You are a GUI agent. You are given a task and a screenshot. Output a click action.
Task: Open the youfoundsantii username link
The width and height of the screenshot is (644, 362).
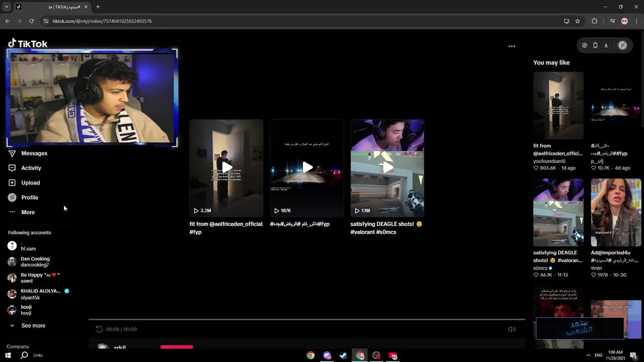[549, 161]
